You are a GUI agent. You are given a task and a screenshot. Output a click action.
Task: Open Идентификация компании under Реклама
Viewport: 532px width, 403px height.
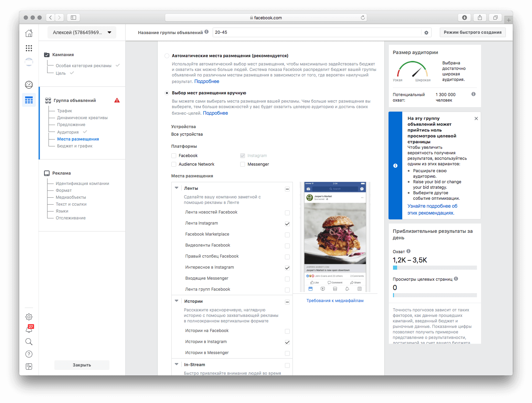pyautogui.click(x=82, y=184)
